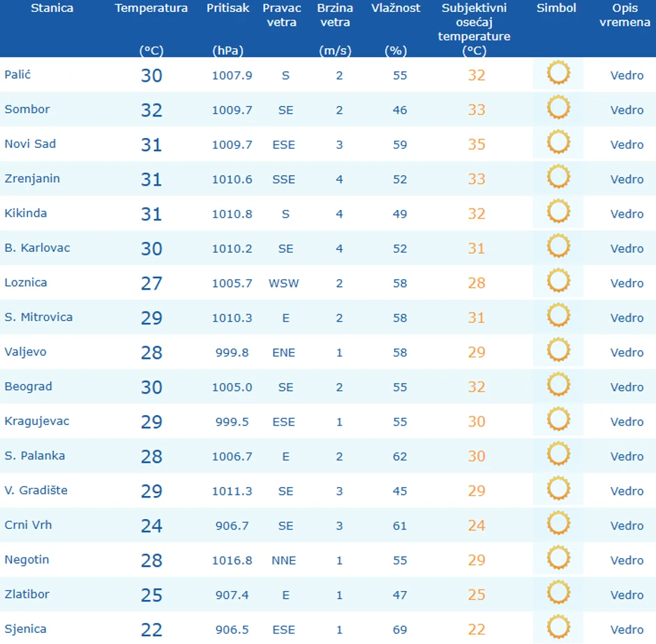The height and width of the screenshot is (644, 656).
Task: Click the Vedro description for Palić
Action: [627, 75]
